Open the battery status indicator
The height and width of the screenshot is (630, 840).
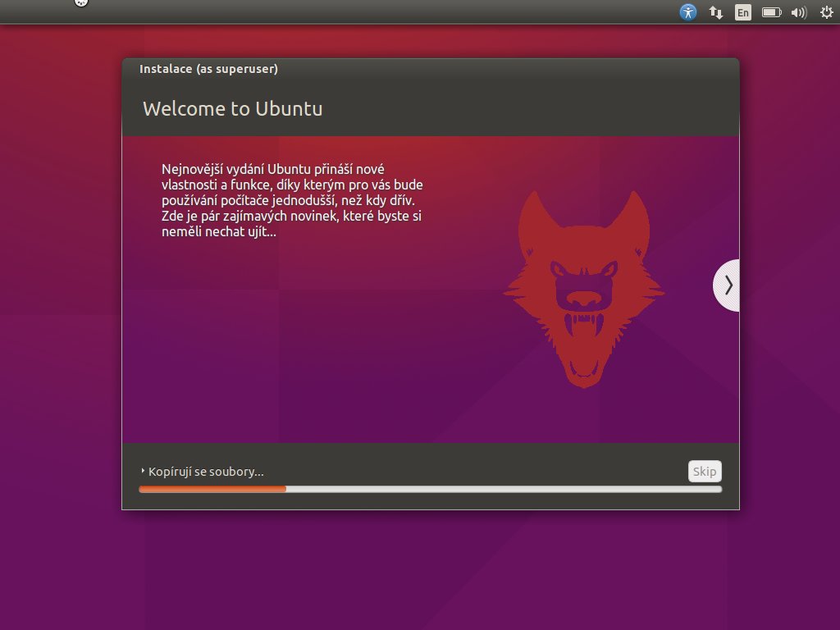(771, 12)
